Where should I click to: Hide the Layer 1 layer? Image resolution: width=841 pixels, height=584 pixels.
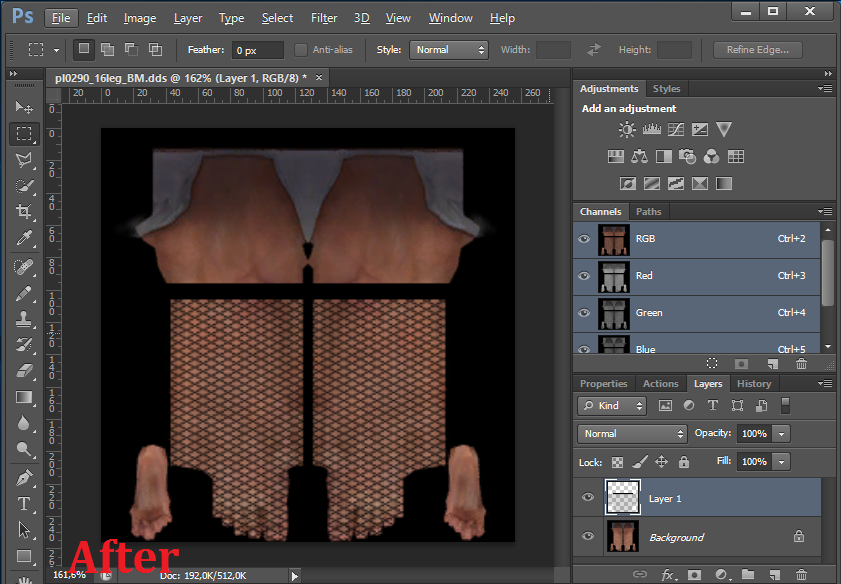(x=588, y=498)
